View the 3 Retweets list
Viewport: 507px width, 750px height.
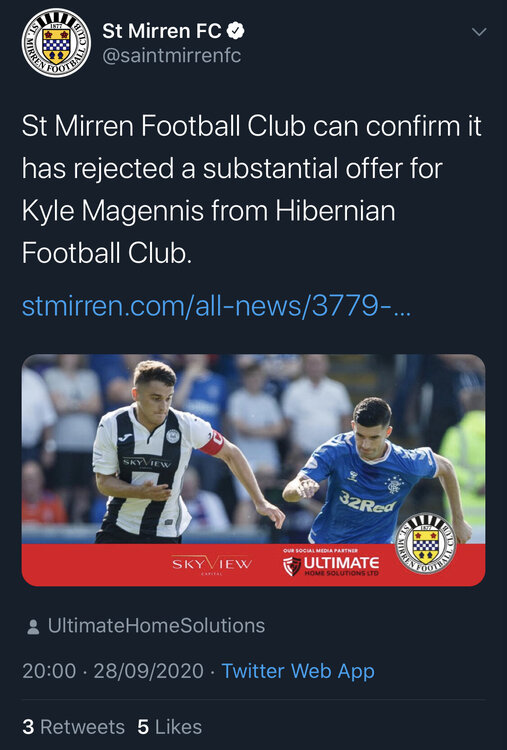pyautogui.click(x=73, y=727)
